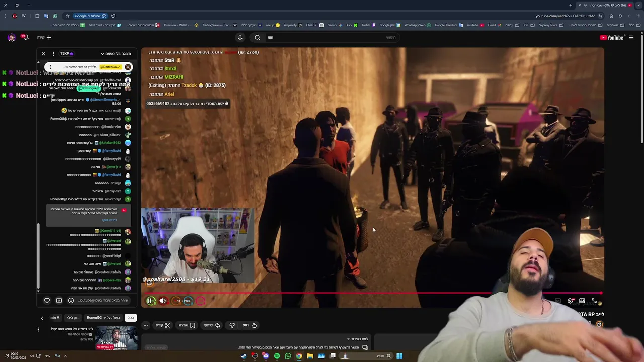This screenshot has height=362, width=644.
Task: Open a new browser tab
Action: (571, 5)
